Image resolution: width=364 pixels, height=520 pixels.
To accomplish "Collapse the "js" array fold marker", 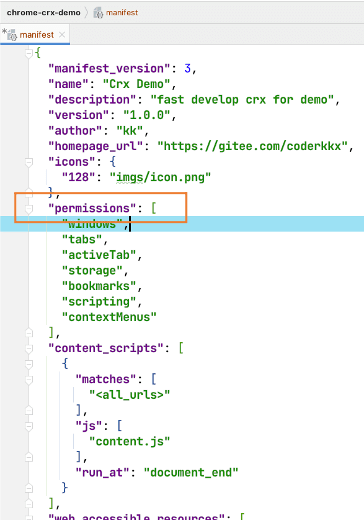I will (29, 426).
